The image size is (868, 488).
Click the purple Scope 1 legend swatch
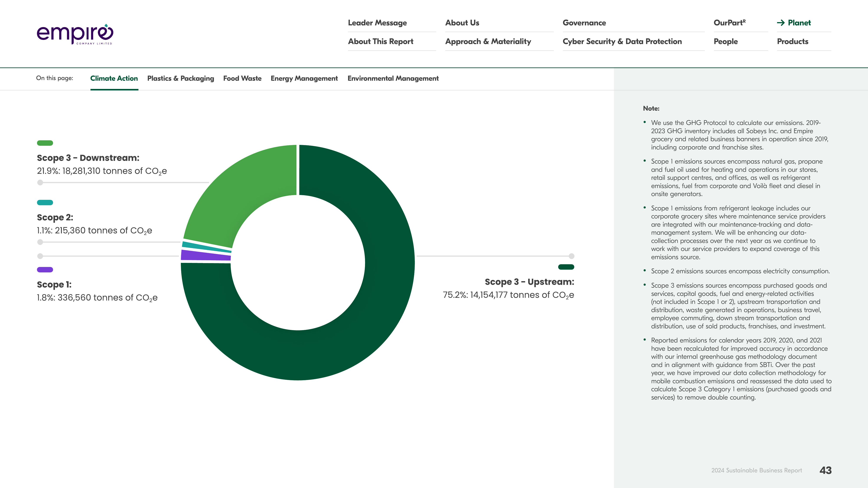coord(45,269)
